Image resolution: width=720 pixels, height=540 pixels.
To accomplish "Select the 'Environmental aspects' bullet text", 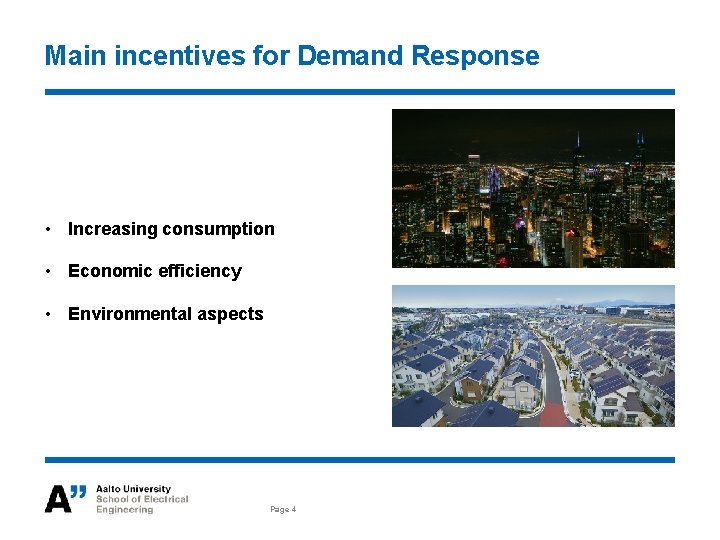I will pos(166,314).
